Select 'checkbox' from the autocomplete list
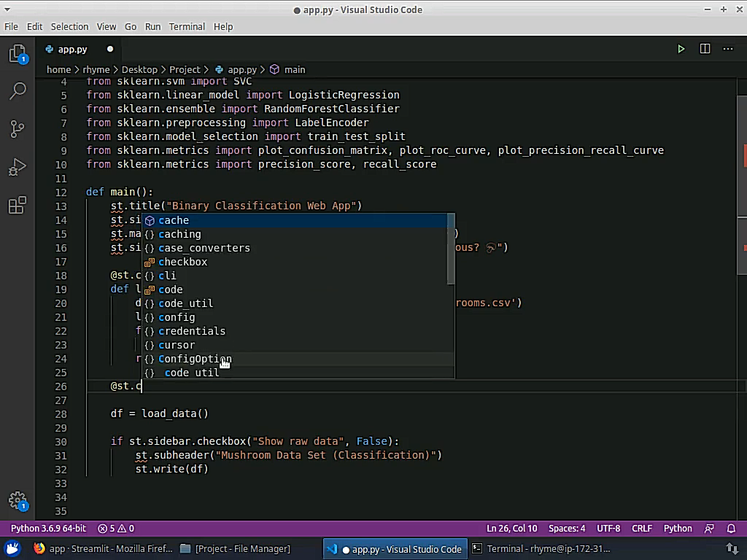Image resolution: width=747 pixels, height=560 pixels. point(182,262)
